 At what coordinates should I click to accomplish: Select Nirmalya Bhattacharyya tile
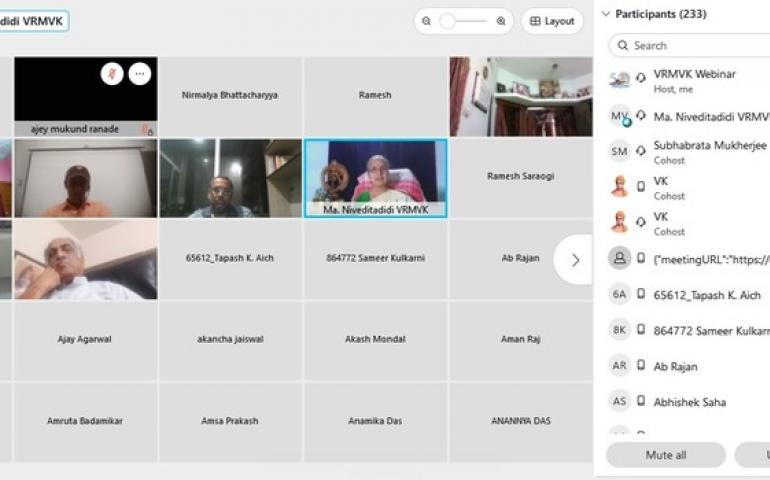pos(230,96)
